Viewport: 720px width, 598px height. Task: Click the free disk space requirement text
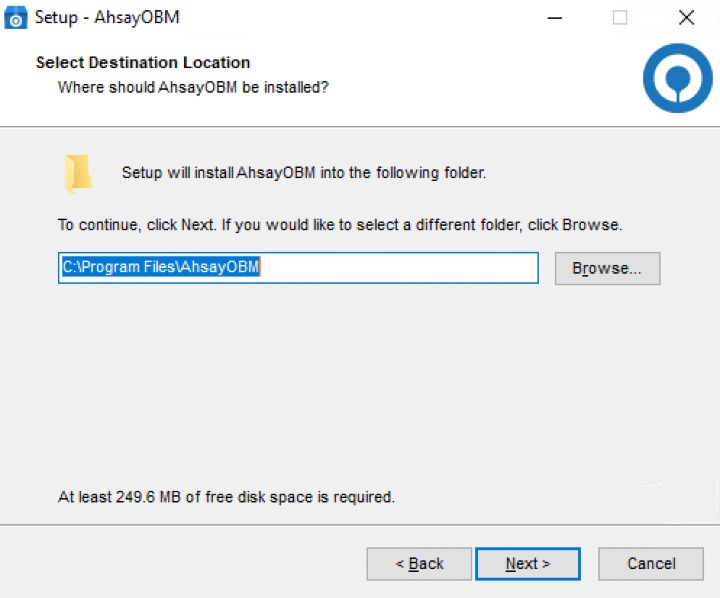226,496
